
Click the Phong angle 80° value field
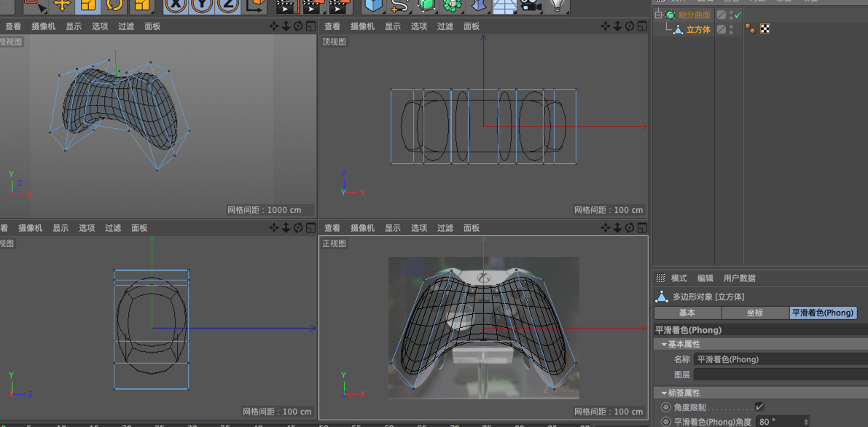pyautogui.click(x=779, y=421)
